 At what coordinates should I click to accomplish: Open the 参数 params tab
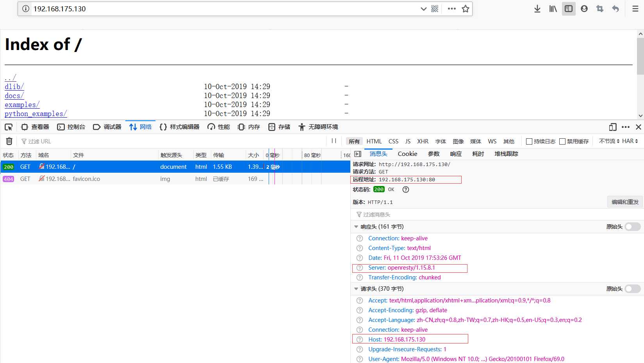coord(434,154)
